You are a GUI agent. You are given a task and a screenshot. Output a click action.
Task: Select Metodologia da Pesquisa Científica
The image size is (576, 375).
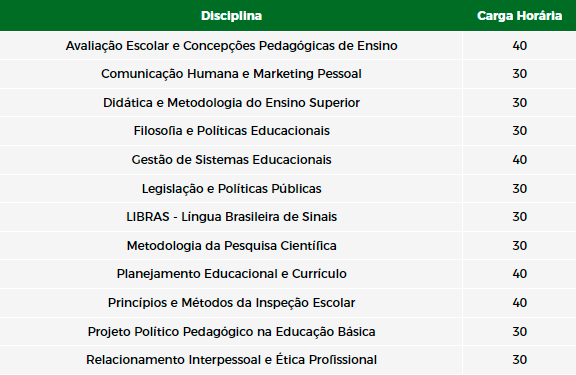pyautogui.click(x=231, y=245)
